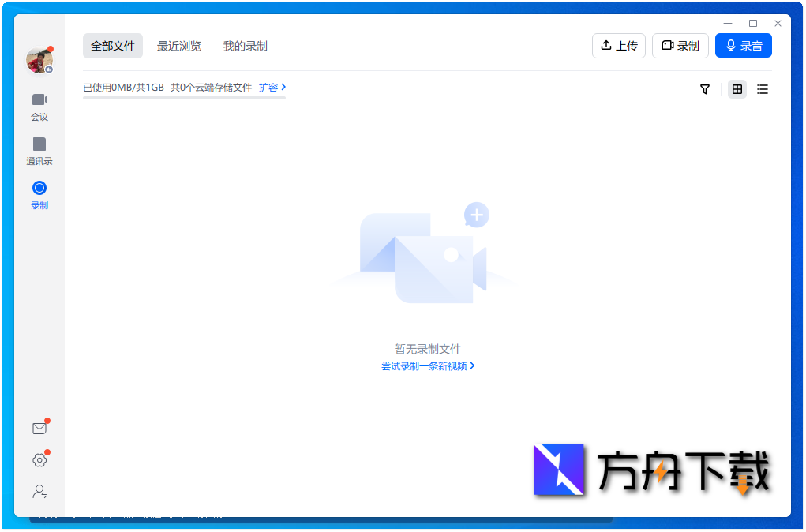Viewport: 806px width, 532px height.
Task: Select the 录制 section in the sidebar
Action: [x=39, y=193]
